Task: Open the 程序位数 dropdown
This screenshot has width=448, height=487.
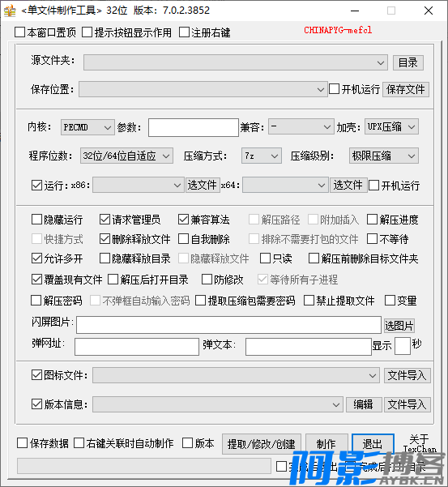Action: pos(126,156)
